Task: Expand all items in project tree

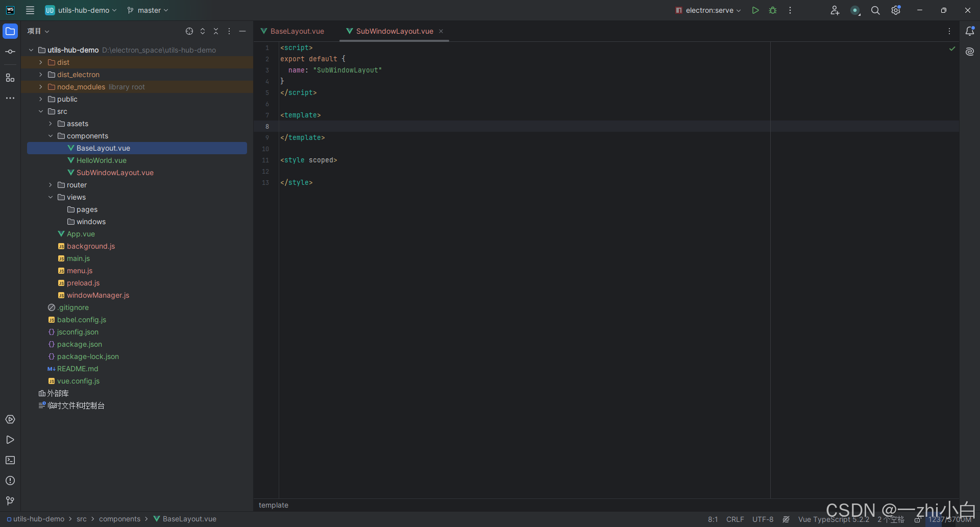Action: coord(203,31)
